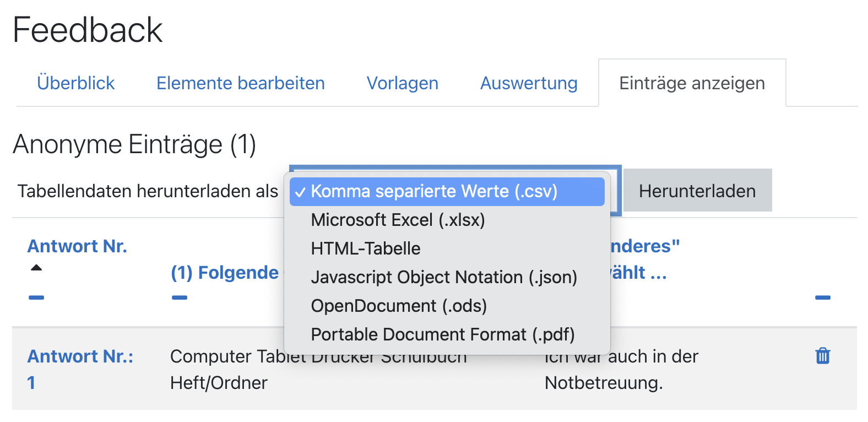Select Portable Document Format (.pdf)

pyautogui.click(x=443, y=334)
